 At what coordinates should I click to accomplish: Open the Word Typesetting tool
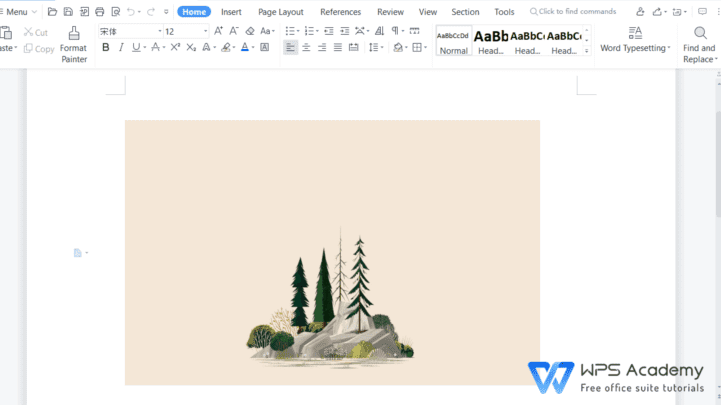pyautogui.click(x=635, y=40)
